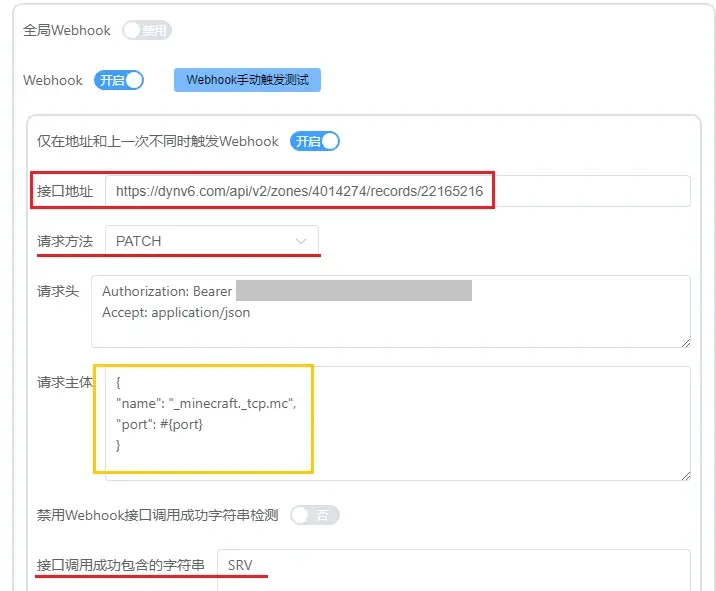Click the Accept: application/json header line

click(176, 312)
